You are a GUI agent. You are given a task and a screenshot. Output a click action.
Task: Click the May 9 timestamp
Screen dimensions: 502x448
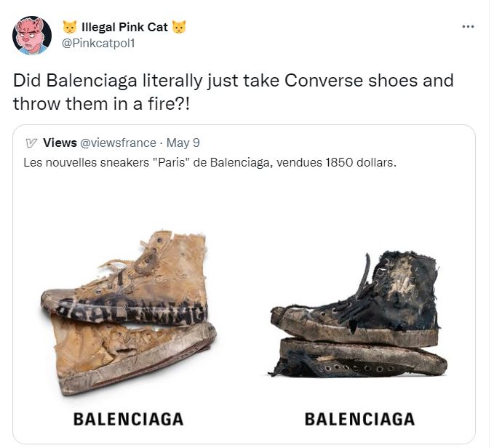point(183,143)
